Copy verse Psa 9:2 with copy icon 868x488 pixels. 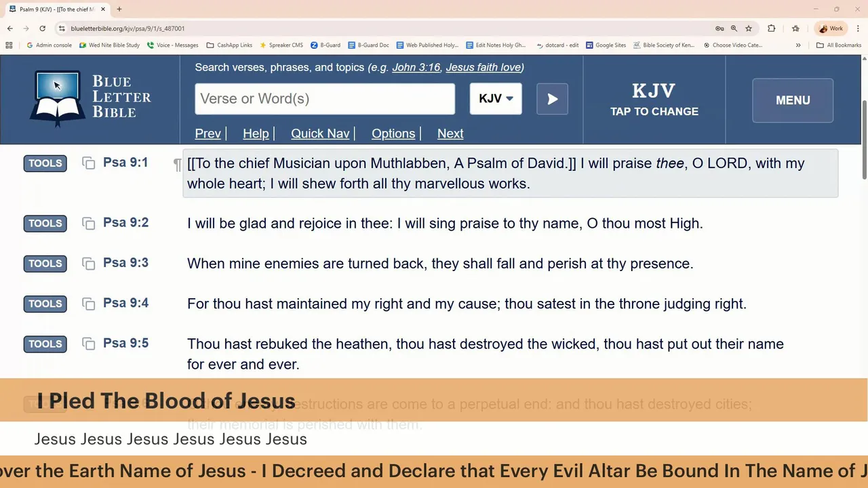point(88,224)
